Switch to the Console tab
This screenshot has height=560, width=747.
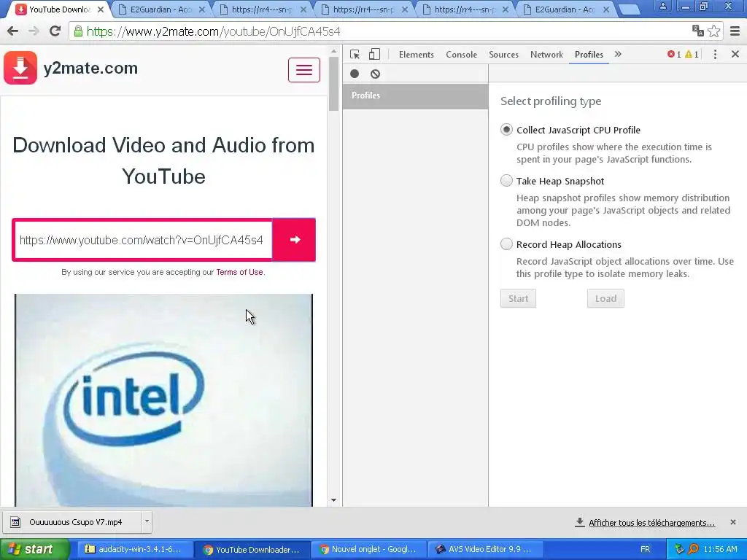(461, 55)
